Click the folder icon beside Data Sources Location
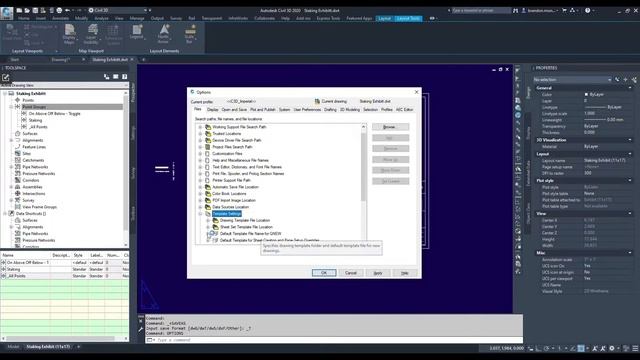This screenshot has width=640, height=360. [208, 207]
